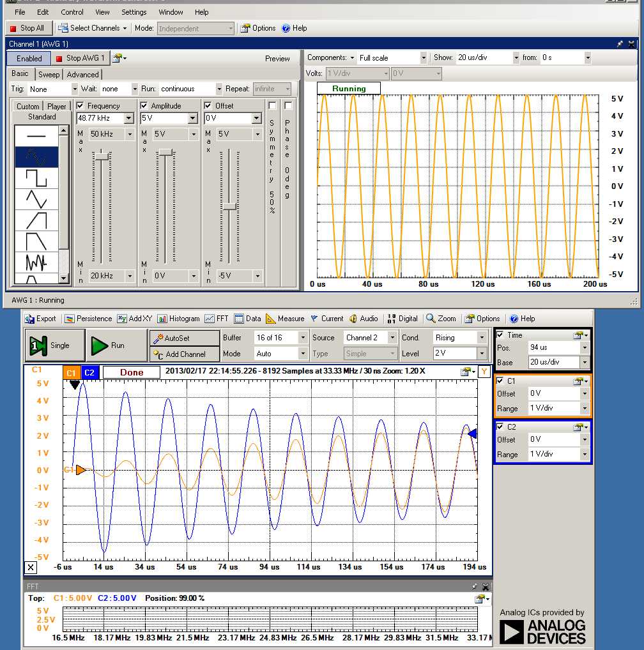Select the square waveform icon
Image resolution: width=644 pixels, height=650 pixels.
pos(36,178)
